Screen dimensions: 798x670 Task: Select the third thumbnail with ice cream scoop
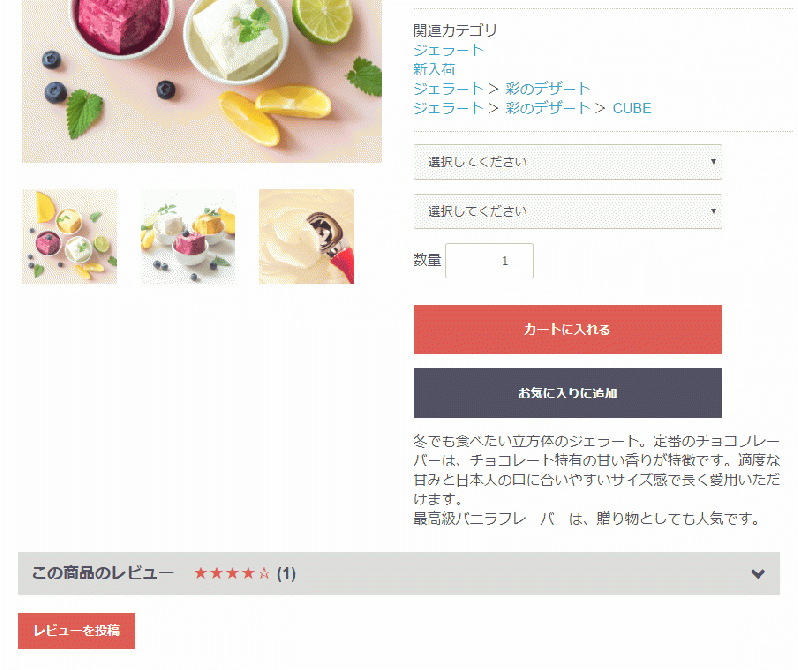click(306, 237)
